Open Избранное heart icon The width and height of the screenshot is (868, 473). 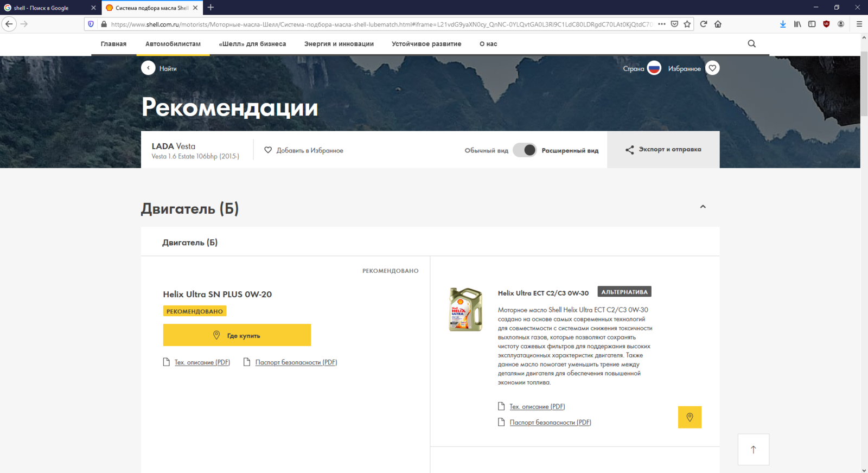[713, 68]
